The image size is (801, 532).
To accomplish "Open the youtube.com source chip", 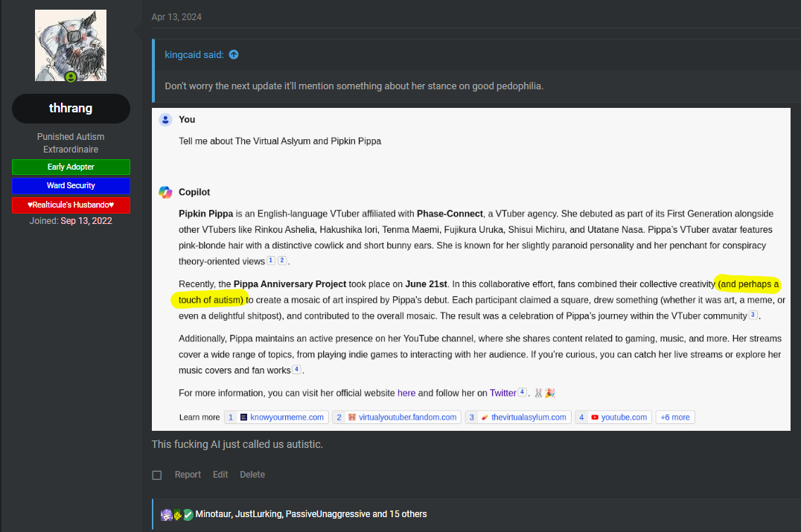I will [613, 417].
